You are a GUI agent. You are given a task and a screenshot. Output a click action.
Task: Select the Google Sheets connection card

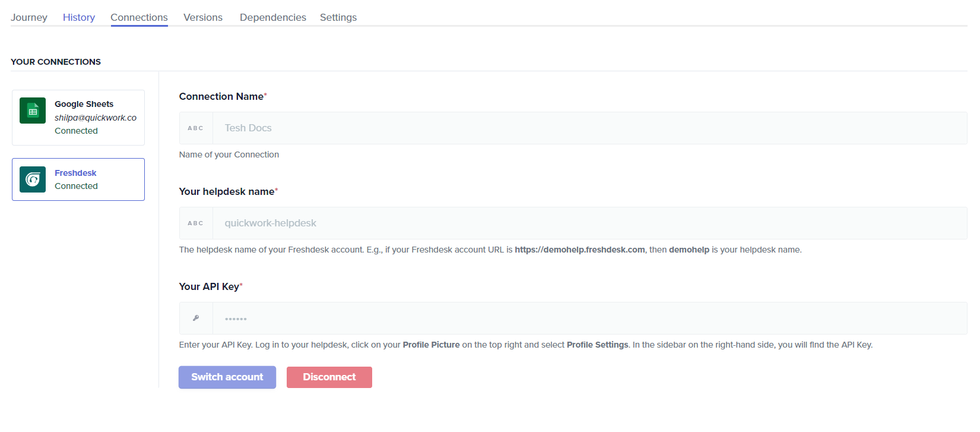(78, 118)
